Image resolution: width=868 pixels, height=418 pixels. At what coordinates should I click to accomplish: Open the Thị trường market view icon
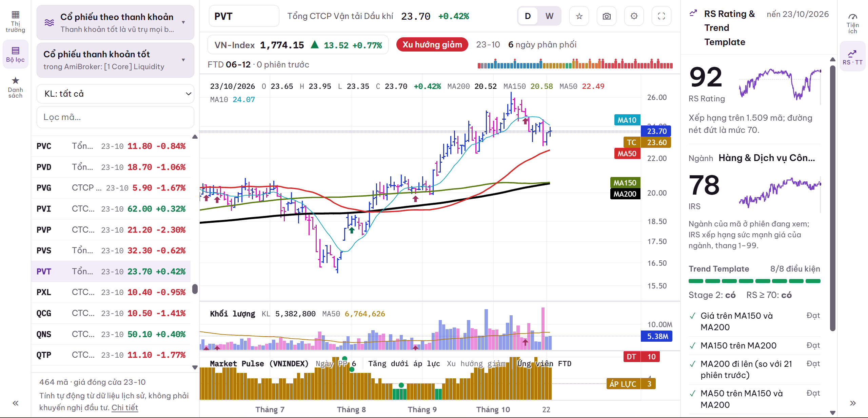[x=15, y=22]
